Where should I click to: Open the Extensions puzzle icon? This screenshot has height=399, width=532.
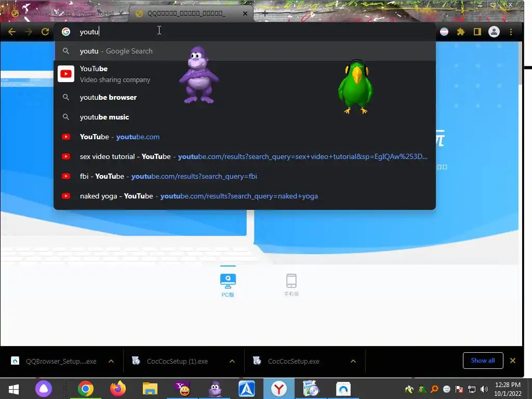(461, 32)
